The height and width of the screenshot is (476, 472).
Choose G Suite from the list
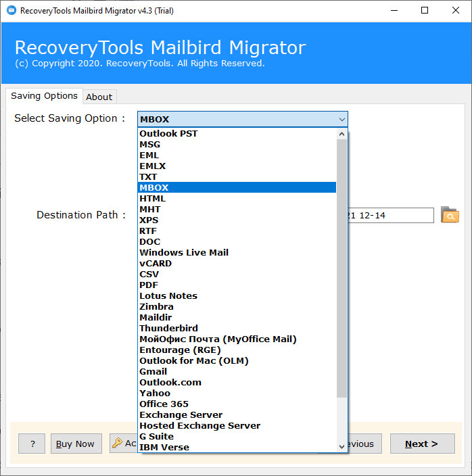tap(237, 437)
